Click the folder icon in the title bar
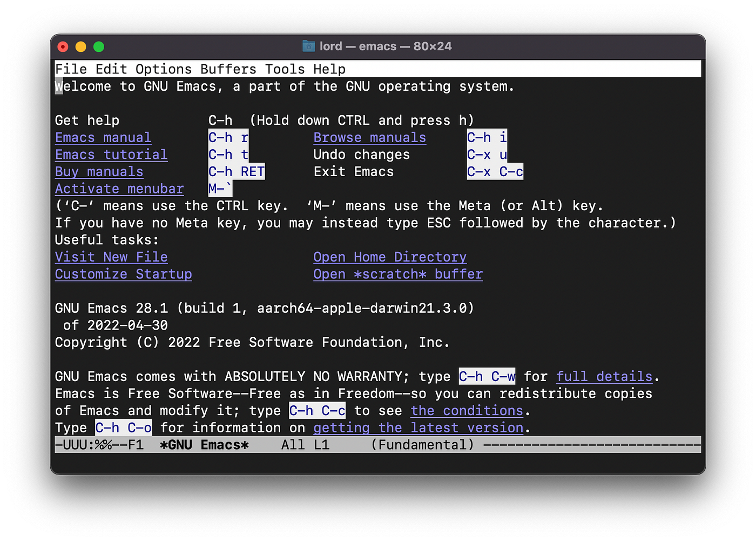The height and width of the screenshot is (541, 756). 308,46
